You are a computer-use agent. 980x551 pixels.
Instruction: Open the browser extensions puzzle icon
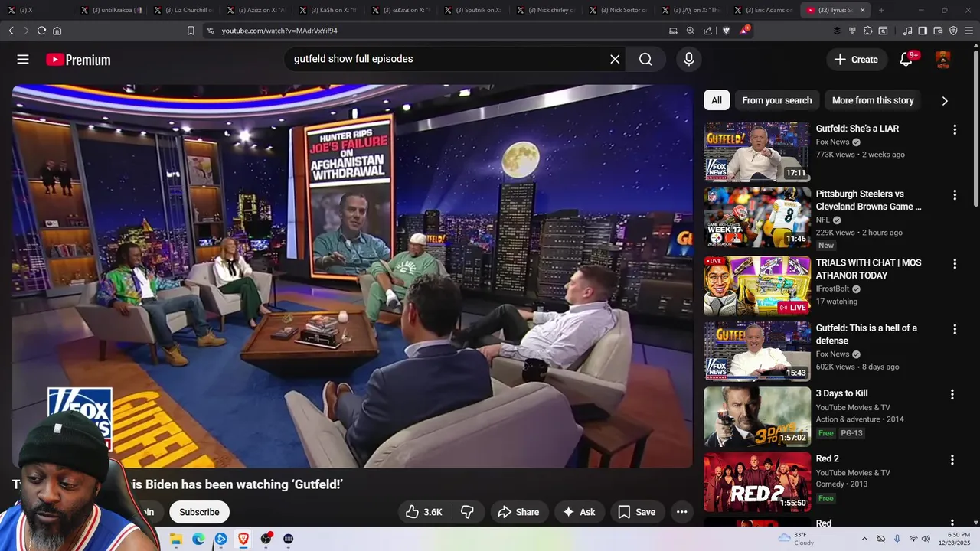click(x=867, y=31)
